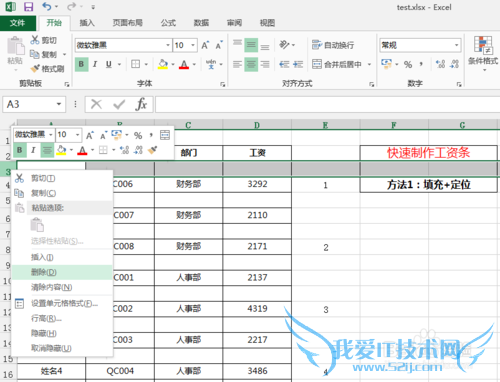This screenshot has height=382, width=500.
Task: Choose 隐藏(H) in context menu
Action: [x=62, y=333]
